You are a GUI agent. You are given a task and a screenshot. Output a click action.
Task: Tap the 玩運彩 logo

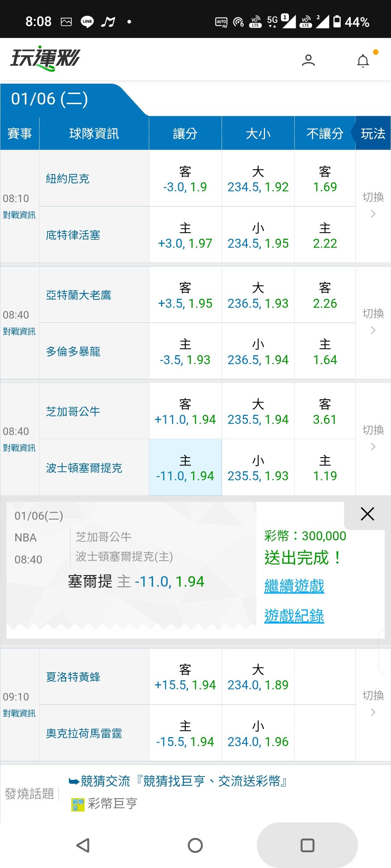(x=45, y=59)
